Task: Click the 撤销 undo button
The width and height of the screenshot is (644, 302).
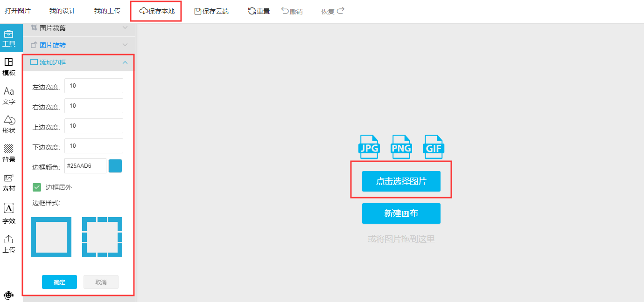Action: 292,11
